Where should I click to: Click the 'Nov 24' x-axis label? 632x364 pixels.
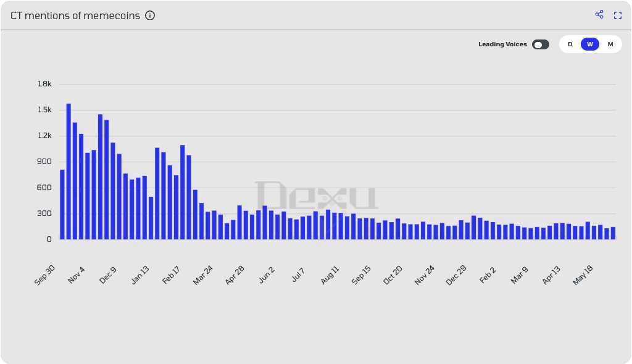pyautogui.click(x=425, y=275)
